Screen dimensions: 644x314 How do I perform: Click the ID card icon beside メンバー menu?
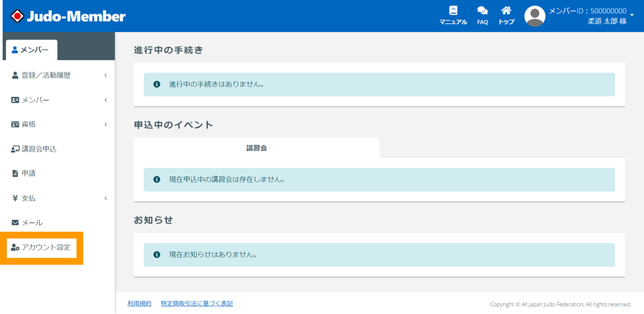click(x=15, y=100)
